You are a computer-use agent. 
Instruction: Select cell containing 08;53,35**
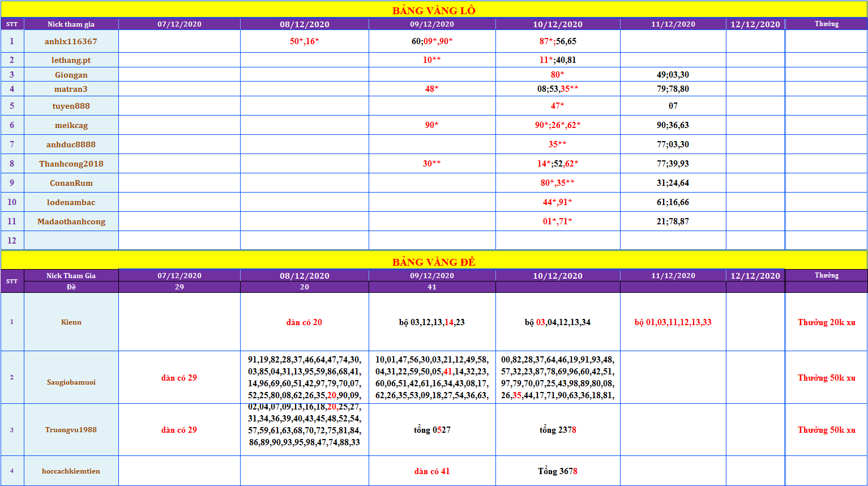click(558, 88)
